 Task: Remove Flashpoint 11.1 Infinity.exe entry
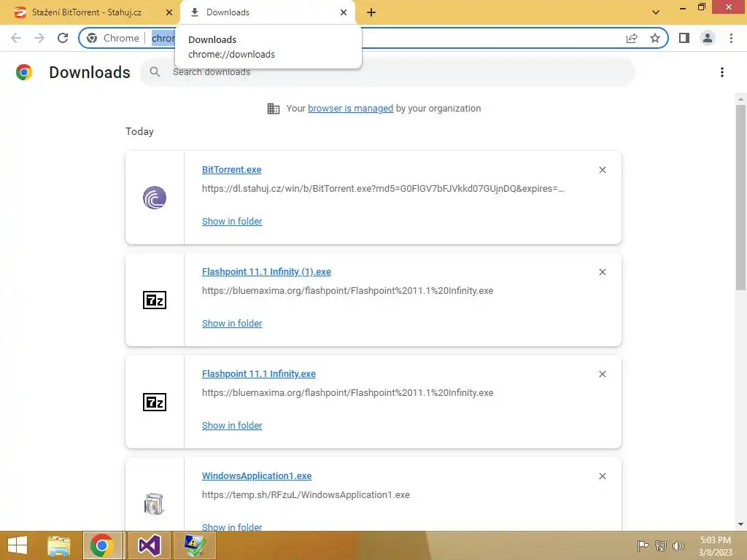[x=602, y=374]
